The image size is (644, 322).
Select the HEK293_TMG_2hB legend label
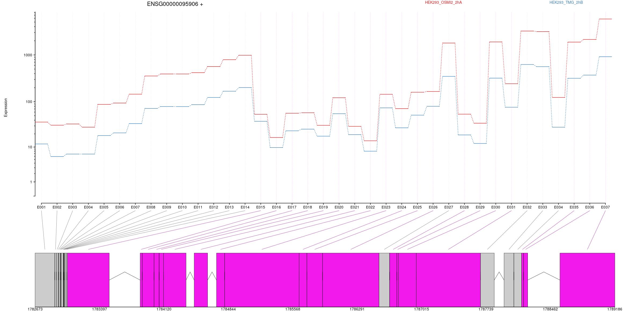(x=566, y=2)
